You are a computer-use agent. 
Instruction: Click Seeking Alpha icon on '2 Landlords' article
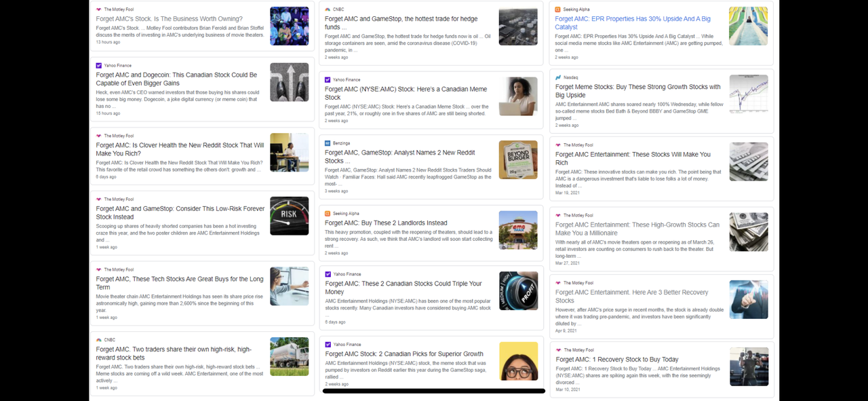(328, 213)
